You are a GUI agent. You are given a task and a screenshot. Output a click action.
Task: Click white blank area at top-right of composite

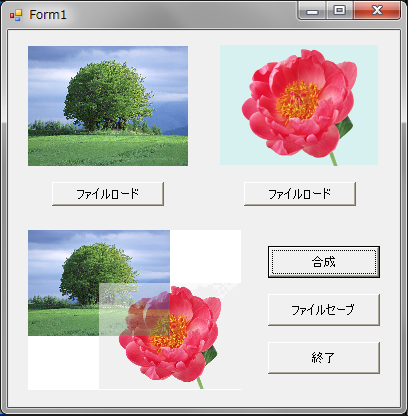point(205,256)
